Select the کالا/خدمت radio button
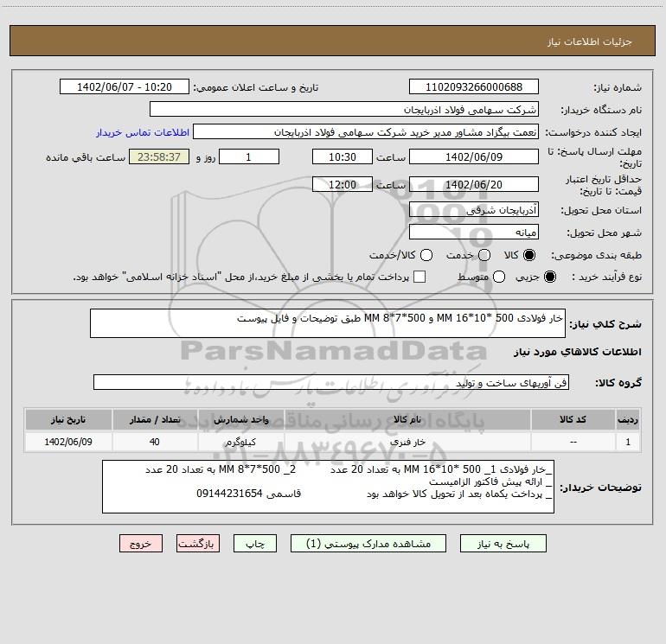The width and height of the screenshot is (666, 644). 426,255
